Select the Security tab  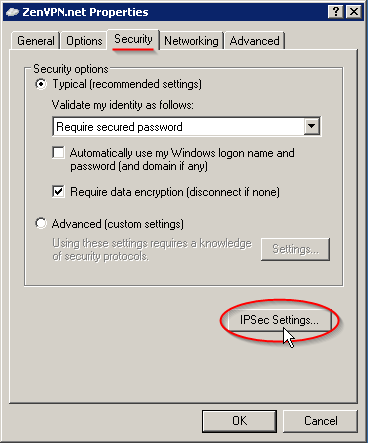(x=133, y=39)
